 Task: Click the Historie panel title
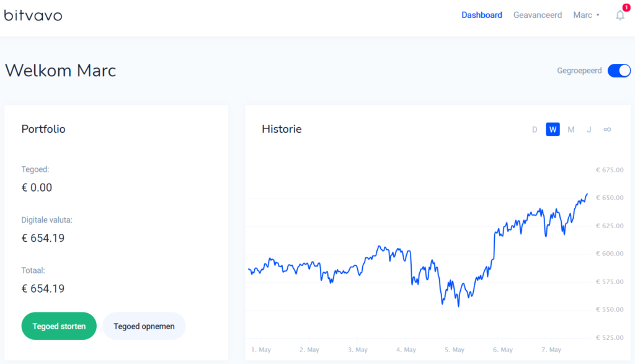coord(282,129)
